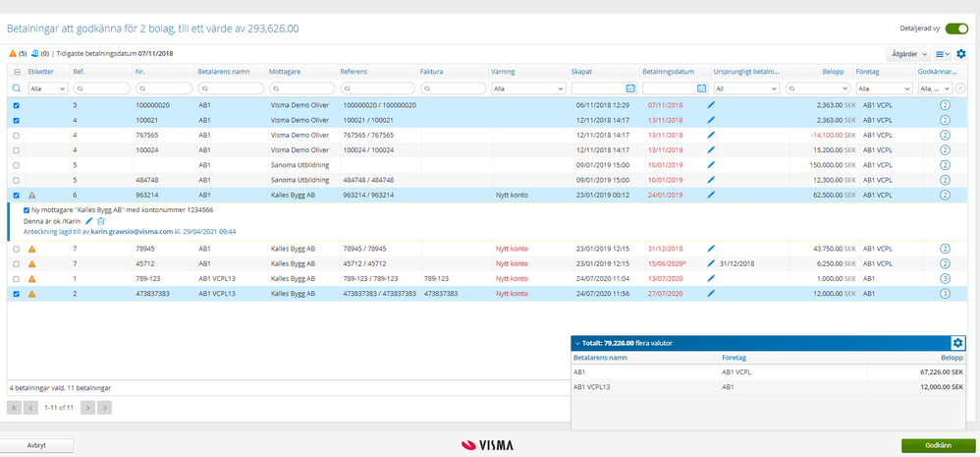This screenshot has width=980, height=457.
Task: Click approver count circle for row 473837383
Action: (945, 294)
